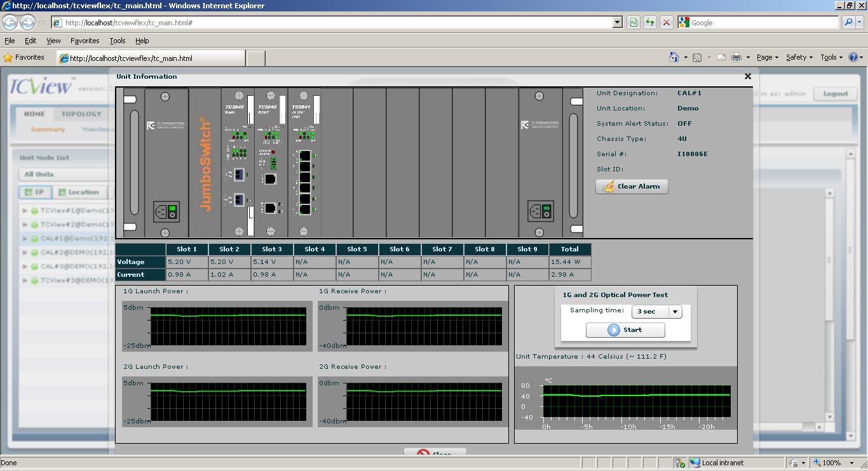868x471 pixels.
Task: Click the Total power value 15.44 W
Action: (x=570, y=262)
